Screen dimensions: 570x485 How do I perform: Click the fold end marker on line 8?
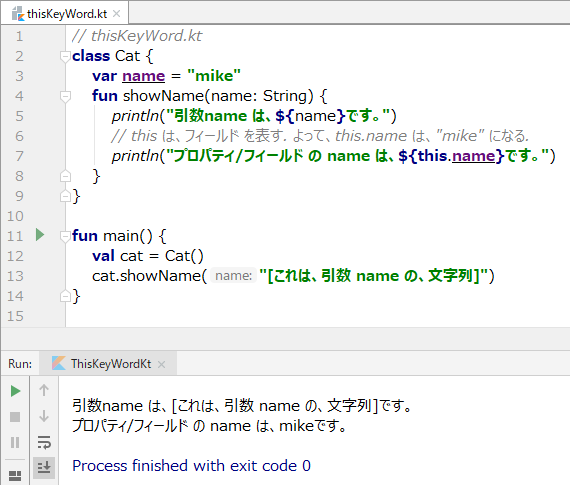click(65, 176)
